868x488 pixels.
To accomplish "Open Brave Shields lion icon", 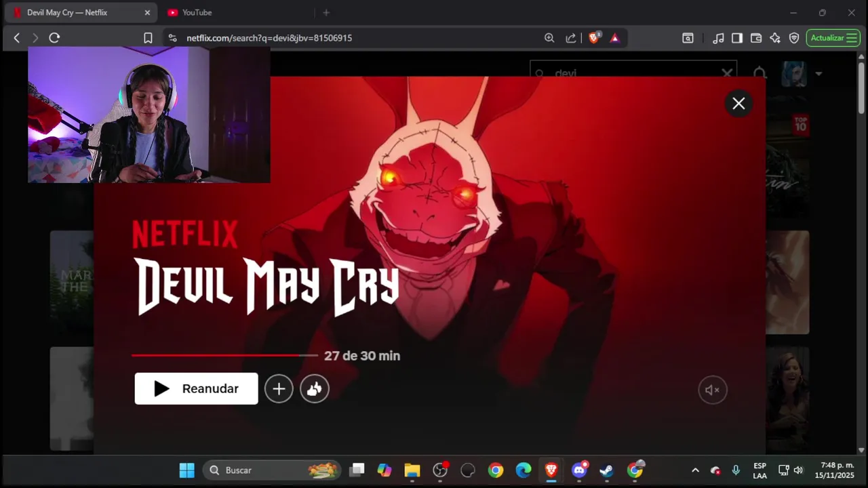I will 594,38.
